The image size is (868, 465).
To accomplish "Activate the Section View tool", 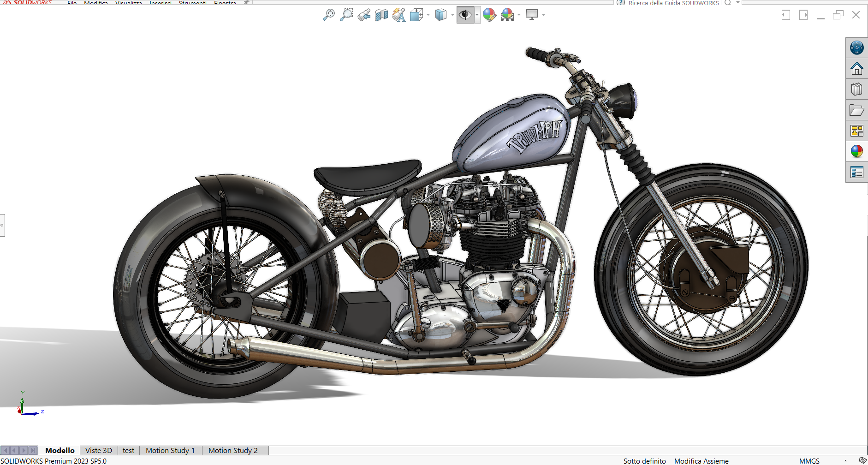I will [x=381, y=15].
